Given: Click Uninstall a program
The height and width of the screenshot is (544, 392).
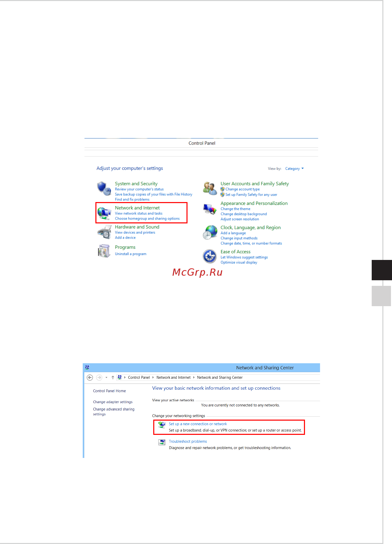Looking at the screenshot, I should [x=131, y=254].
